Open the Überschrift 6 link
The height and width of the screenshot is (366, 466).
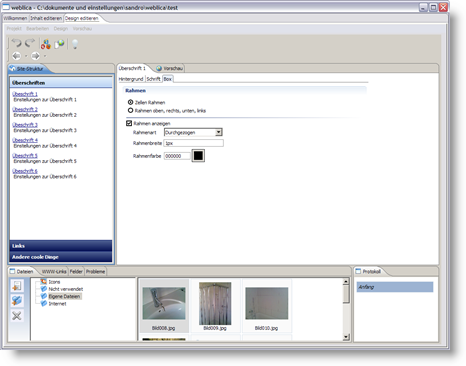(25, 171)
